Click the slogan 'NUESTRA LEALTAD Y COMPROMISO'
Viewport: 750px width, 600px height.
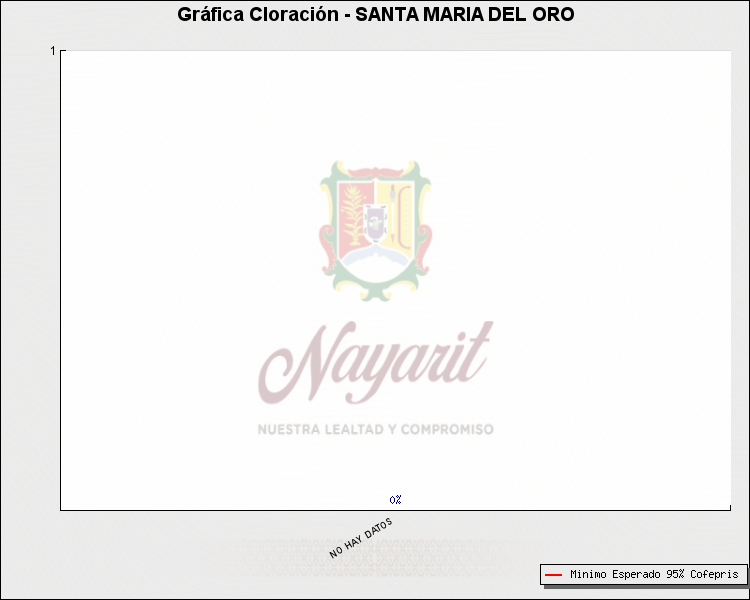point(375,429)
